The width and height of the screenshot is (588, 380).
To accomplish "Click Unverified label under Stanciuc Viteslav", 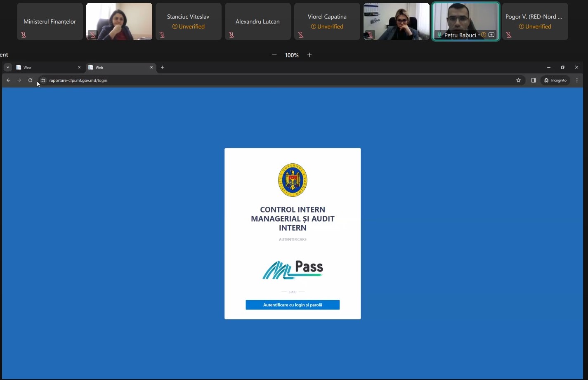I will (x=189, y=26).
